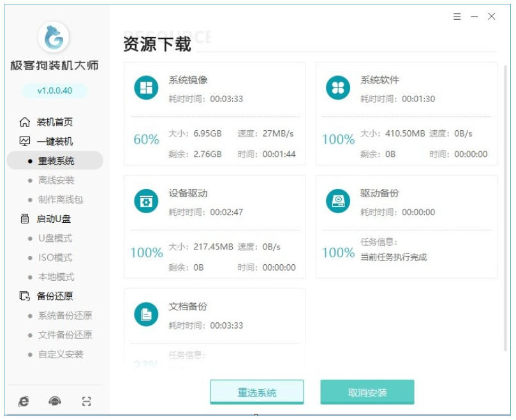Click the 217.45MB size value
Image resolution: width=516 pixels, height=420 pixels.
pos(213,247)
